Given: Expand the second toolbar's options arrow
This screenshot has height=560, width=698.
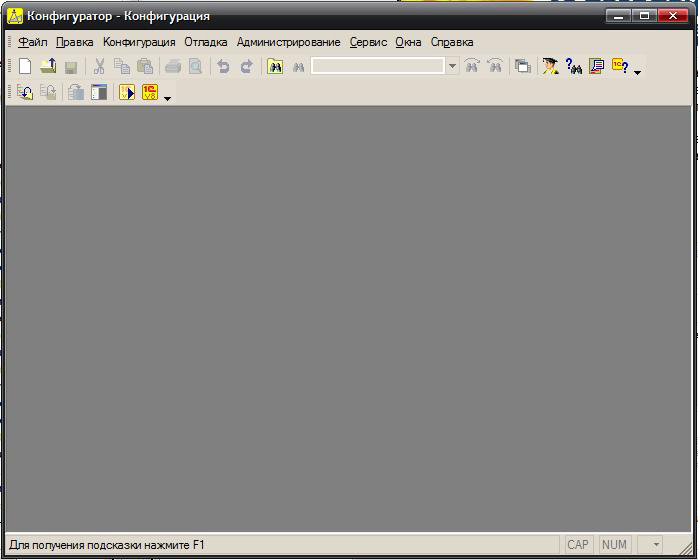Looking at the screenshot, I should point(167,98).
